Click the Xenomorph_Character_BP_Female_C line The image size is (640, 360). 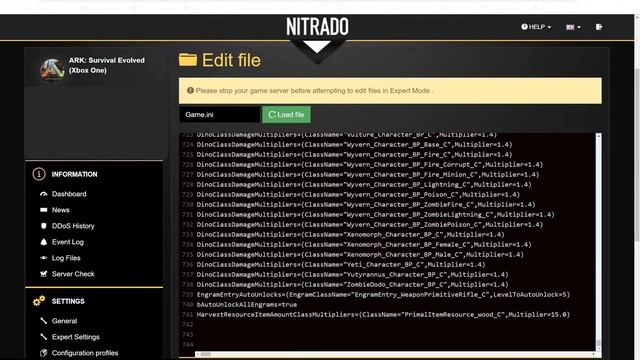364,245
